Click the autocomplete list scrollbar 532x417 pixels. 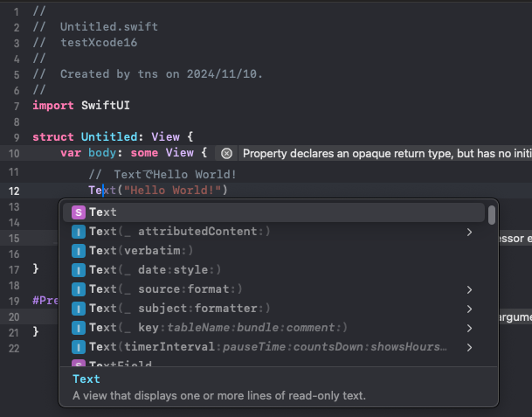point(492,215)
